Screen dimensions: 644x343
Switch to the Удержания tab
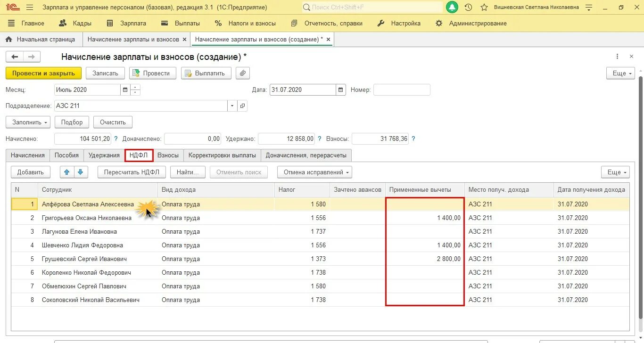coord(104,155)
